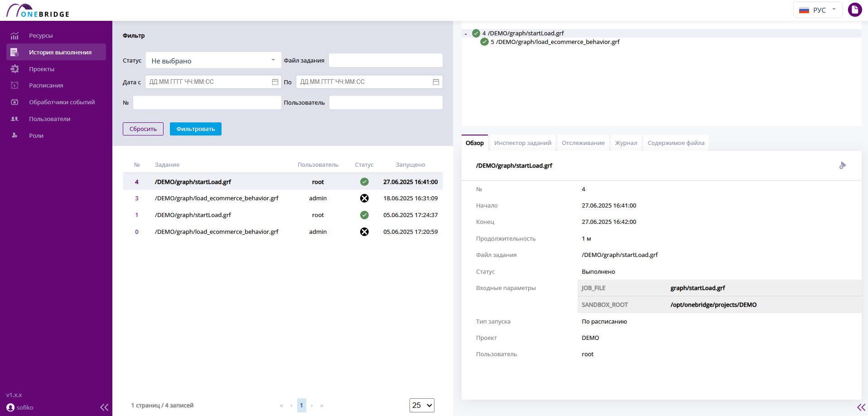The width and height of the screenshot is (868, 416).
Task: Click green check icon of tree item 5
Action: coord(484,42)
